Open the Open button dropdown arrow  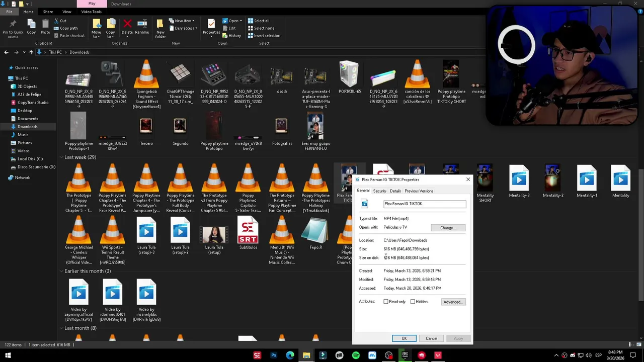coord(241,21)
